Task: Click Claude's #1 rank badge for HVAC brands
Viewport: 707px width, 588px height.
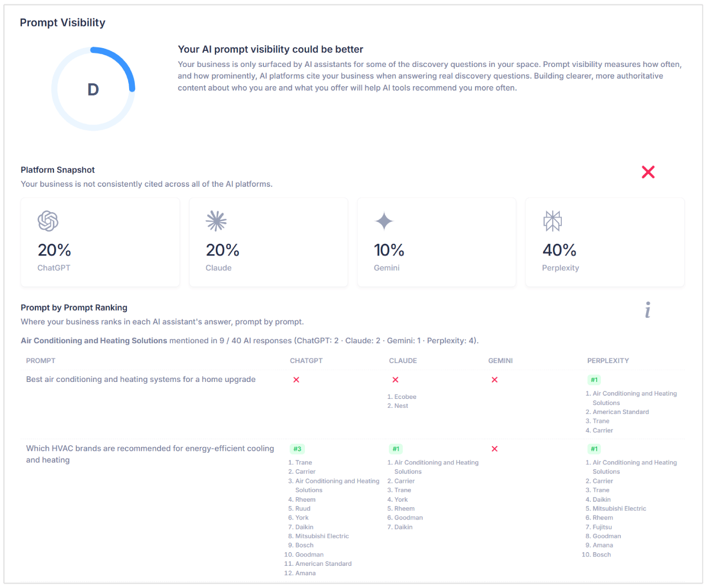Action: pyautogui.click(x=396, y=449)
